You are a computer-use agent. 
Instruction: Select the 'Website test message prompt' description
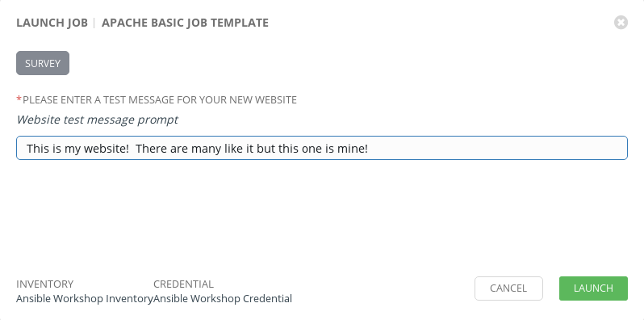[x=98, y=120]
